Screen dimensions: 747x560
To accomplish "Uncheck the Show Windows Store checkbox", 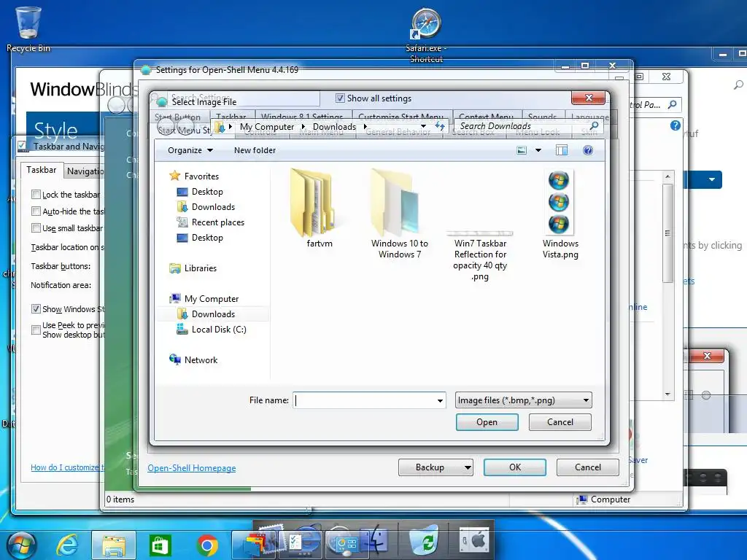I will 36,308.
